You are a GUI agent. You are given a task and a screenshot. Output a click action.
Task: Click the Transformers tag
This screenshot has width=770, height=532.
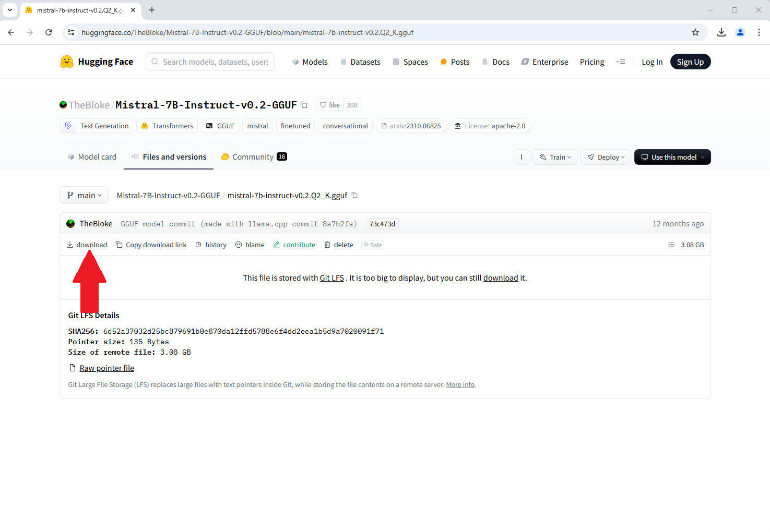click(x=167, y=126)
